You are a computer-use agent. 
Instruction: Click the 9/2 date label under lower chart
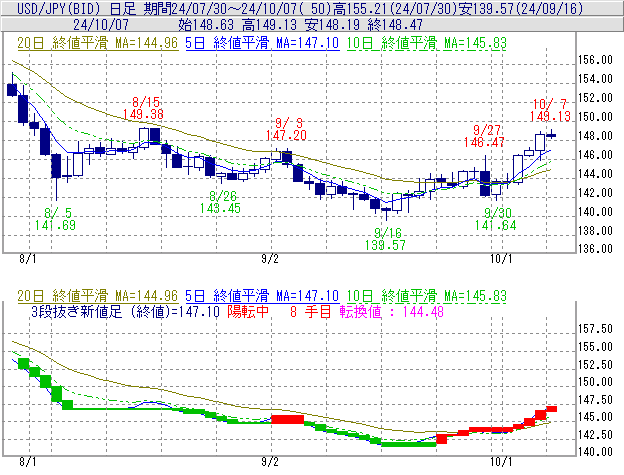pos(270,462)
